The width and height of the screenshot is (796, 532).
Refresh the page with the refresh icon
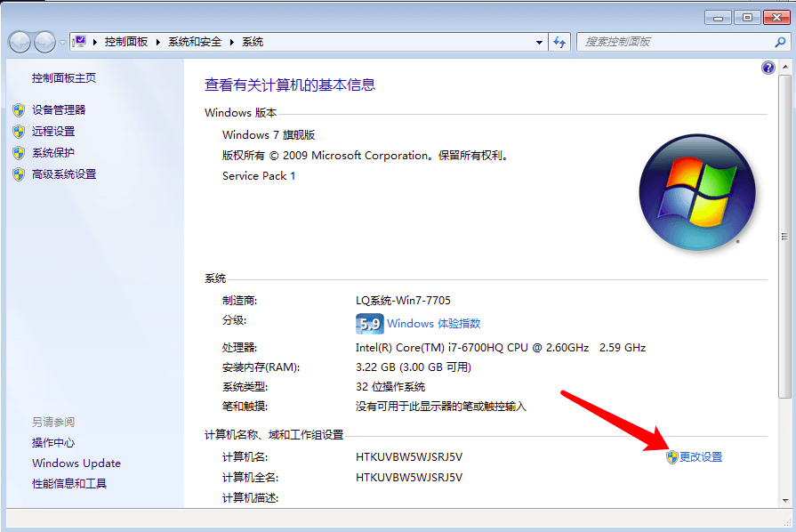click(x=559, y=42)
